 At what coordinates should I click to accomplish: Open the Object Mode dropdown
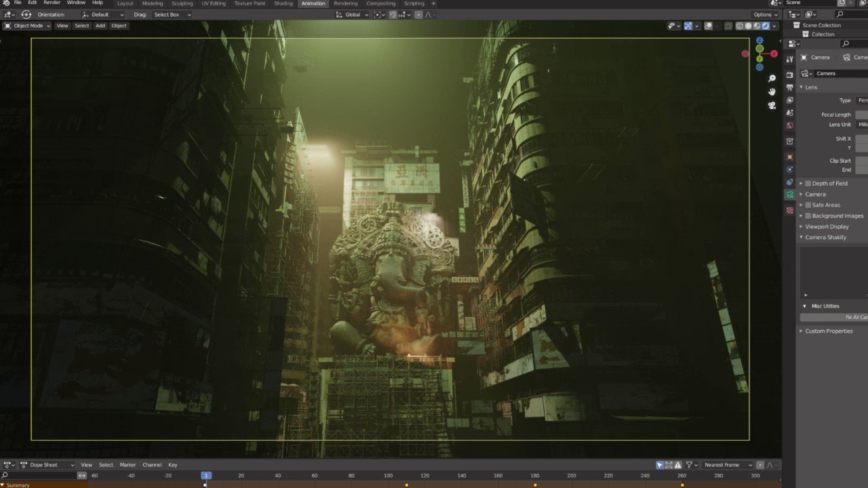28,26
